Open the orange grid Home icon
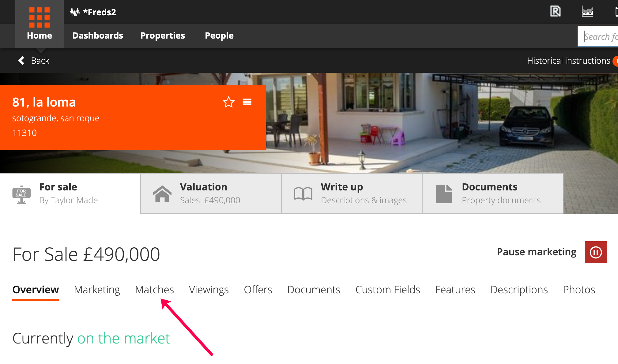Screen dimensions: 618x364 (40, 17)
